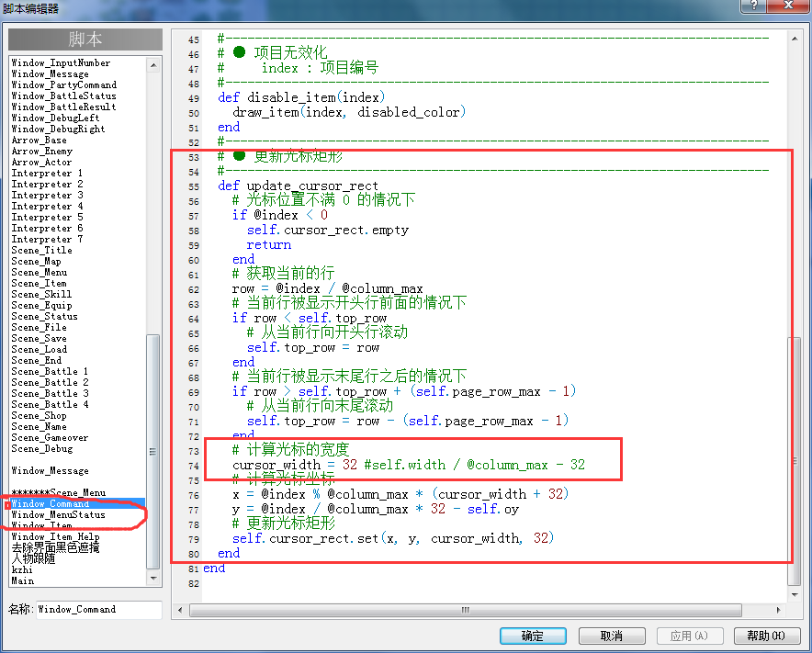Click the 名称 field containing Window_Command
Screen dimensions: 812x653
coord(98,610)
